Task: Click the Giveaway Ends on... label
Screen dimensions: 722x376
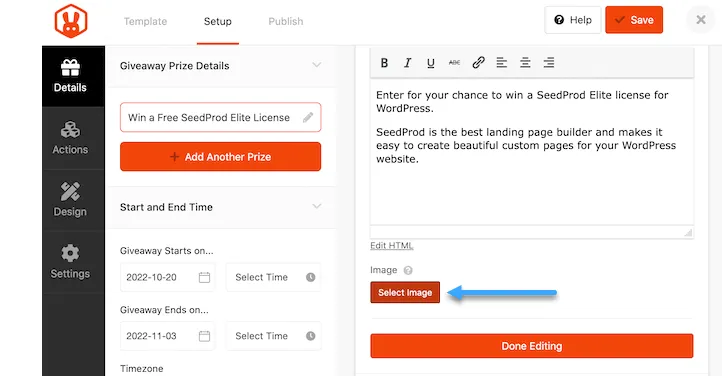Action: (x=164, y=310)
